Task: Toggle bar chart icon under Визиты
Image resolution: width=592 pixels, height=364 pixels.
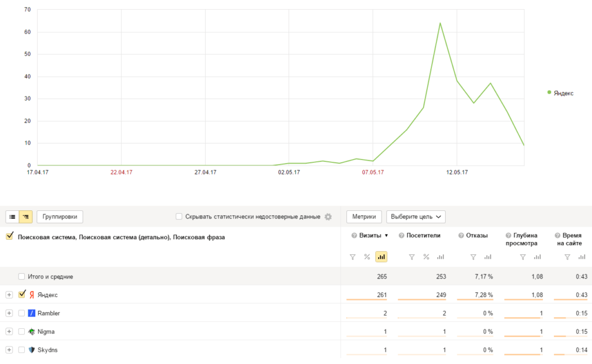Action: click(381, 257)
